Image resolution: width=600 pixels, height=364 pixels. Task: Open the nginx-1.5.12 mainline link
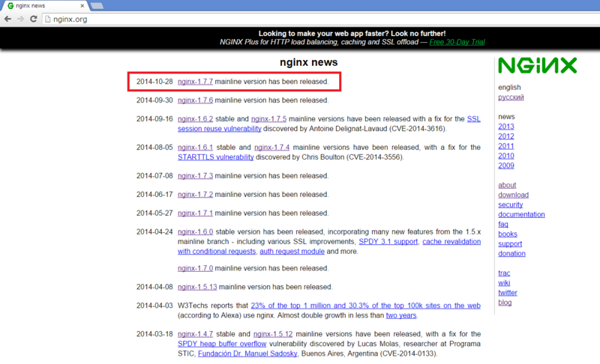click(x=273, y=334)
